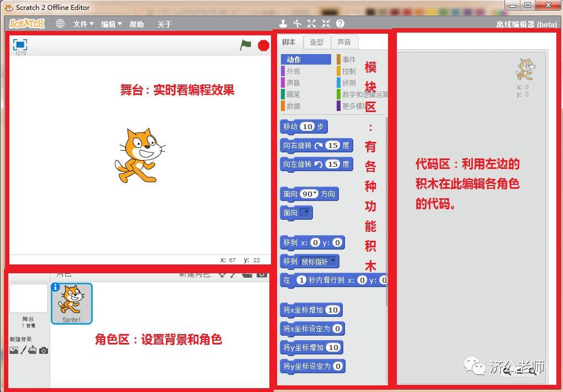Screen dimensions: 563x392
Task: Select the 动作 block category
Action: click(x=306, y=60)
